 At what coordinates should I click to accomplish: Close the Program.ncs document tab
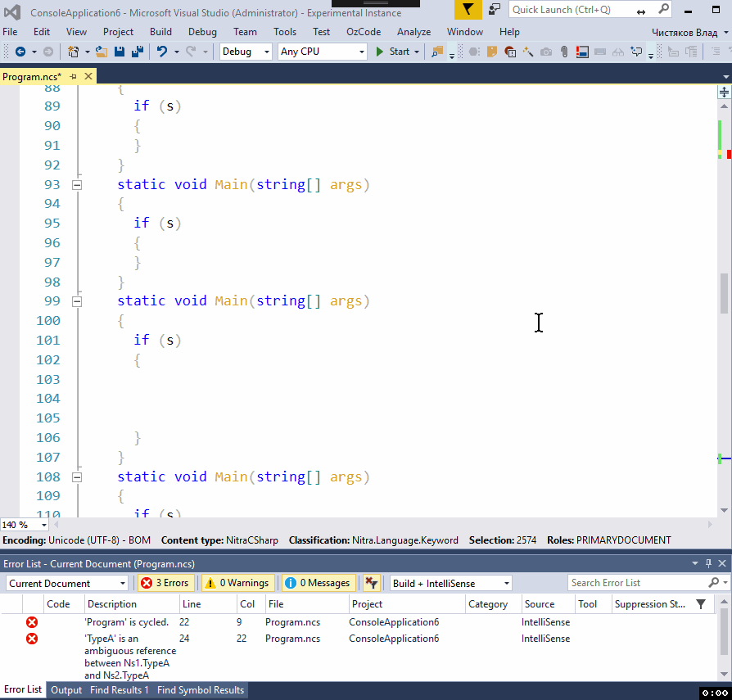tap(88, 76)
